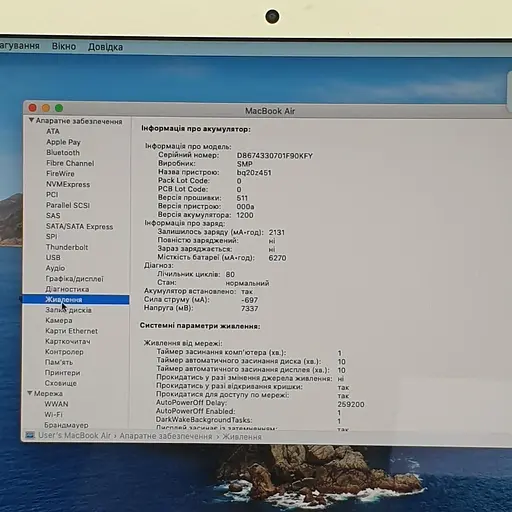The height and width of the screenshot is (512, 512).
Task: Click the Інформація про акумулятор heading
Action: coord(196,129)
